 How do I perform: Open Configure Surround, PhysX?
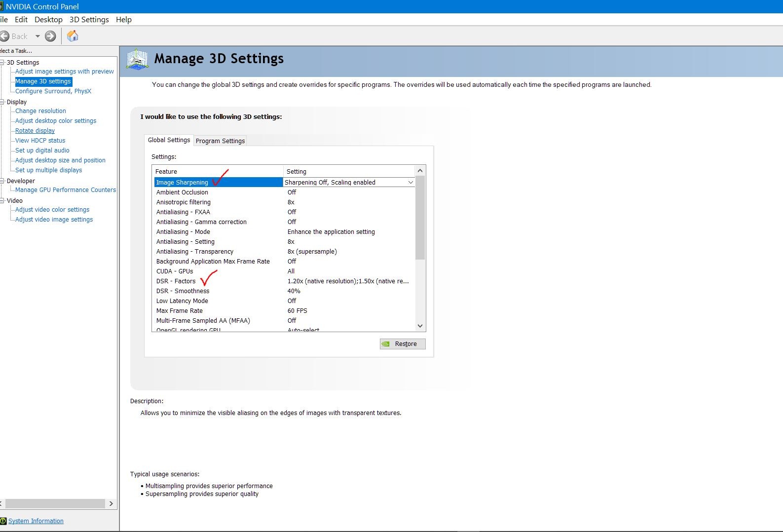(53, 91)
